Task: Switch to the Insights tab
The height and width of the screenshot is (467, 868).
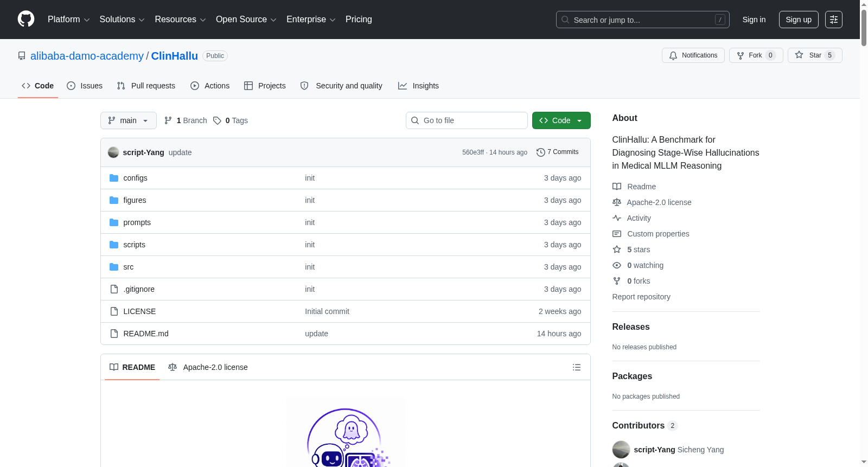Action: click(x=418, y=86)
